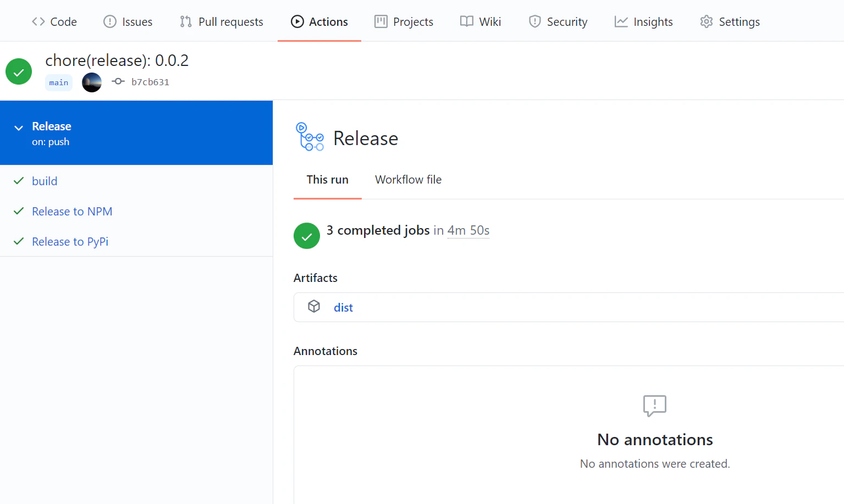The image size is (844, 504).
Task: Open the Release to PyPi job
Action: point(70,241)
